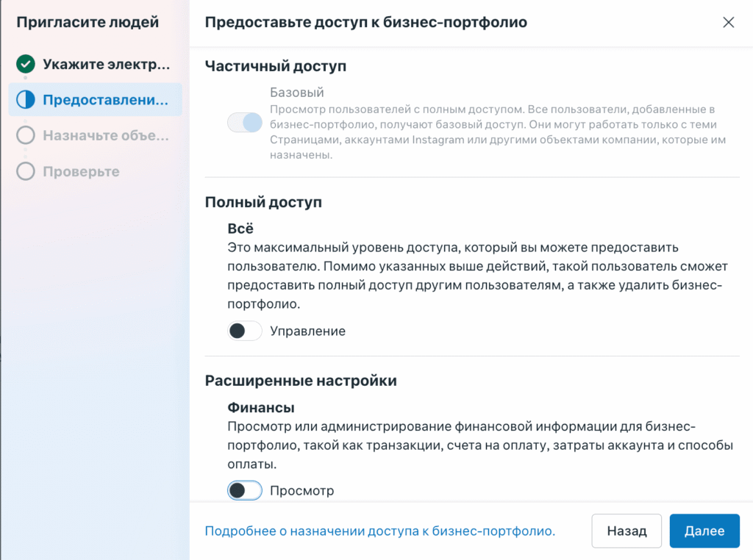Open the «Укажите электр…» step
The height and width of the screenshot is (560, 753).
(106, 64)
